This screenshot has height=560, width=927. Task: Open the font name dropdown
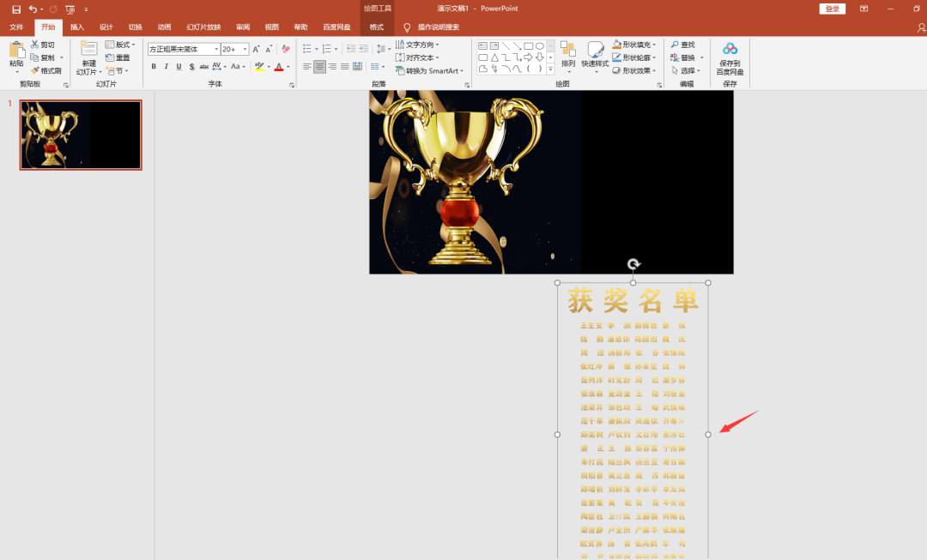(216, 49)
